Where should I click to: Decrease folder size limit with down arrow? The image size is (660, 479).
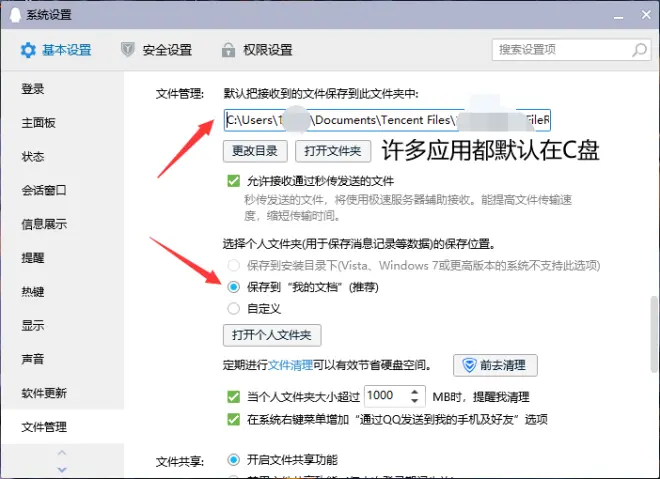click(415, 401)
